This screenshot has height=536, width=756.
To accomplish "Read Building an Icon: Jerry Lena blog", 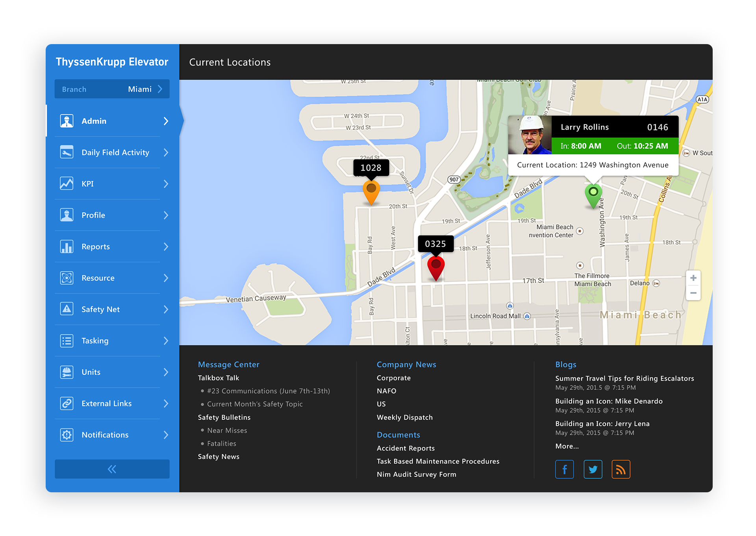I will pyautogui.click(x=602, y=423).
